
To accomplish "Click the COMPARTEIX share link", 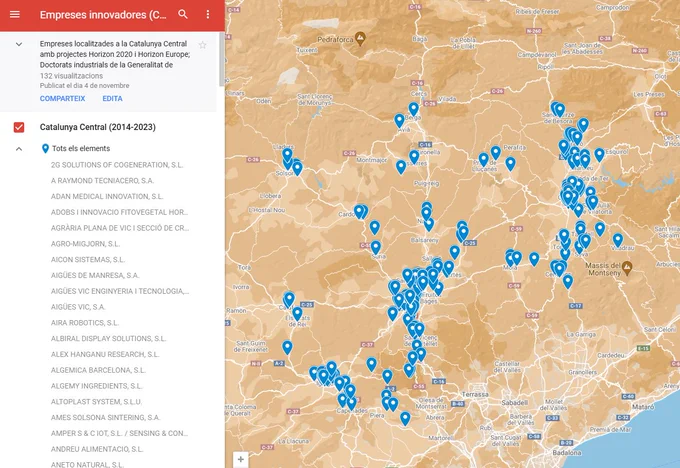I will [62, 98].
